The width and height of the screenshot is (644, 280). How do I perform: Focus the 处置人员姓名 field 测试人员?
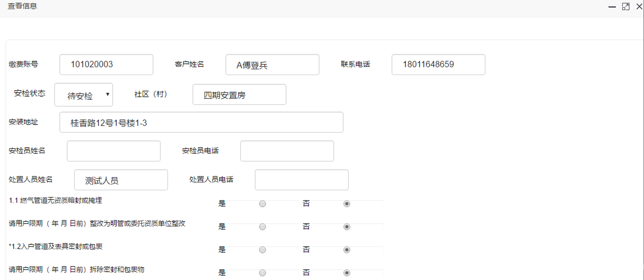pyautogui.click(x=121, y=180)
